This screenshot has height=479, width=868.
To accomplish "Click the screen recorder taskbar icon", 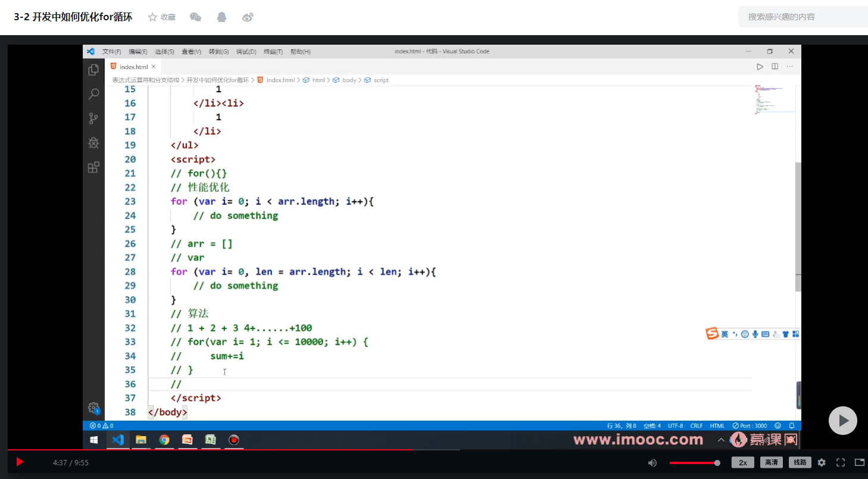I will [234, 440].
